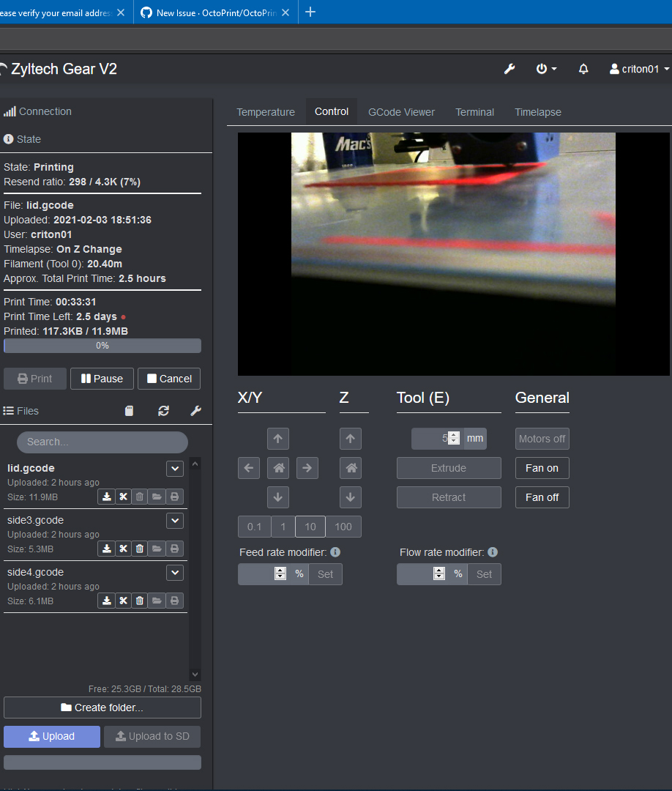Home the Z axis
The width and height of the screenshot is (672, 791).
tap(351, 468)
